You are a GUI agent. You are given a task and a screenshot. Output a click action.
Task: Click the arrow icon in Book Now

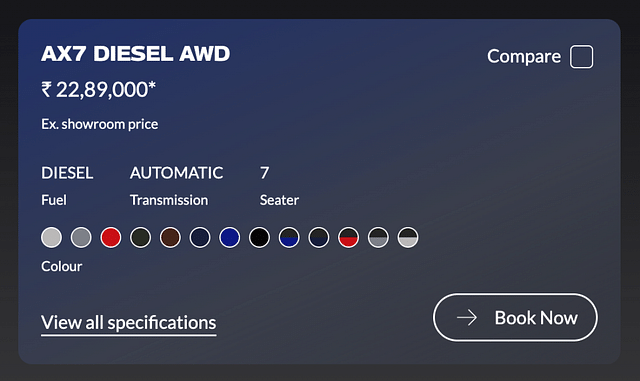[467, 317]
